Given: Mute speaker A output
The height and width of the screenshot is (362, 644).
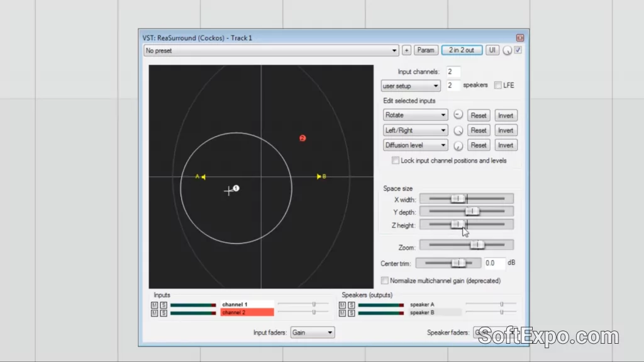Looking at the screenshot, I should click(342, 305).
